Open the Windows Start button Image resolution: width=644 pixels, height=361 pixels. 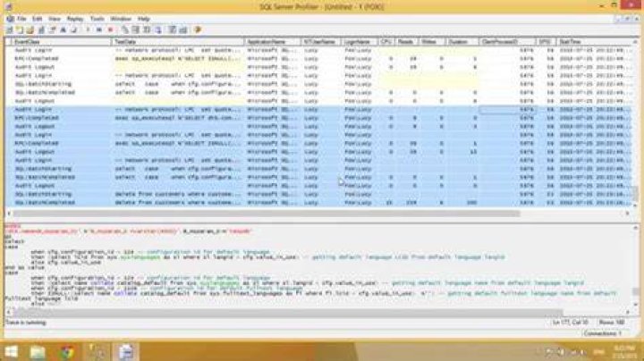pos(12,351)
